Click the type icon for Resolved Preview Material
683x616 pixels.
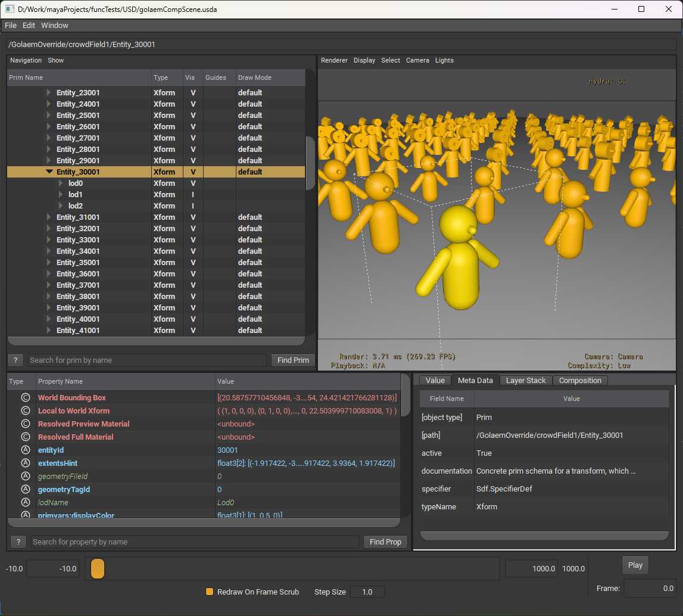tap(25, 424)
